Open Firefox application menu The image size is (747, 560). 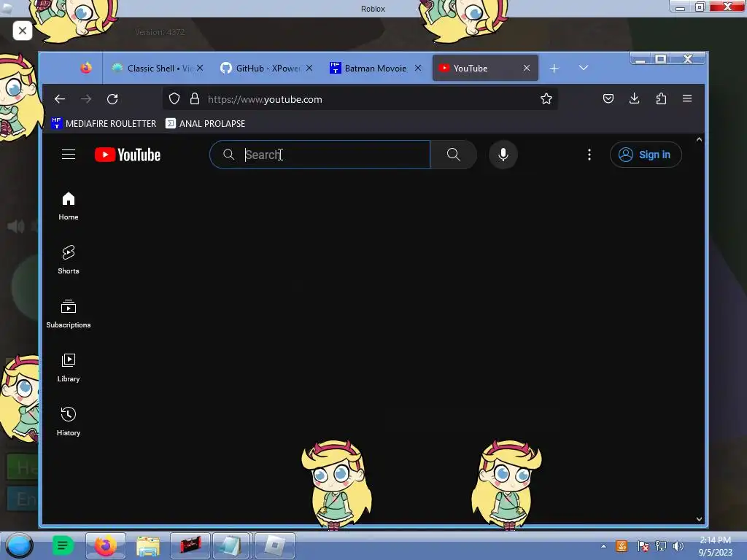tap(687, 98)
